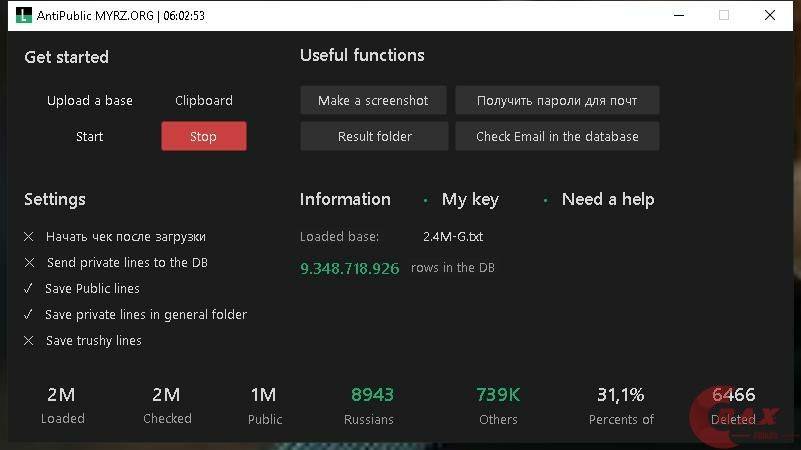The height and width of the screenshot is (450, 801).
Task: Minimize the AntiPublic window
Action: (x=679, y=16)
